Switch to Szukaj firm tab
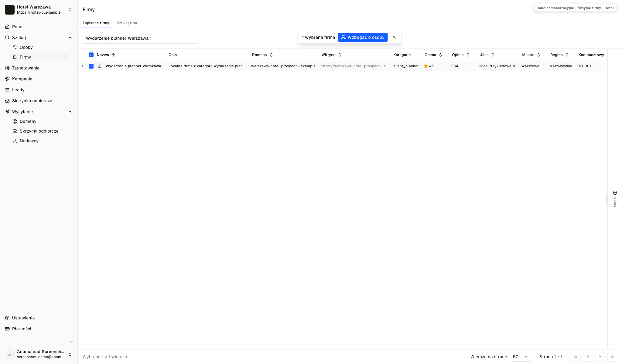Viewport: 622px width, 364px height. pos(127,23)
